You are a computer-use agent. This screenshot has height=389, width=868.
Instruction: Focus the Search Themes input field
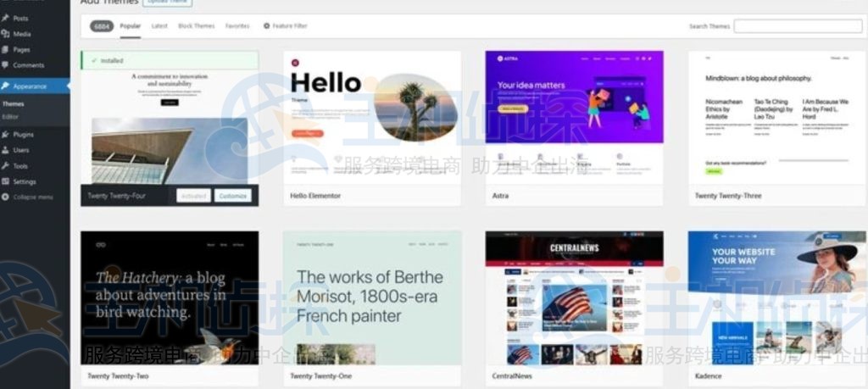(798, 26)
